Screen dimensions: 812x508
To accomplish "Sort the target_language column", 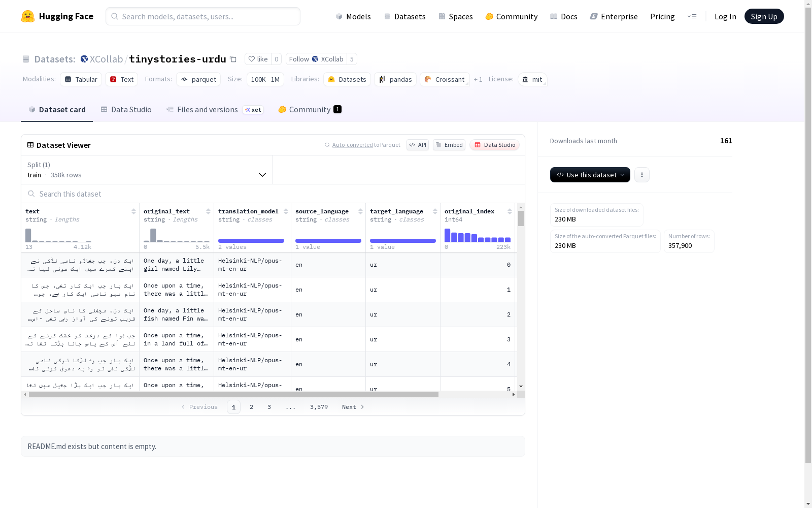I will coord(435,211).
